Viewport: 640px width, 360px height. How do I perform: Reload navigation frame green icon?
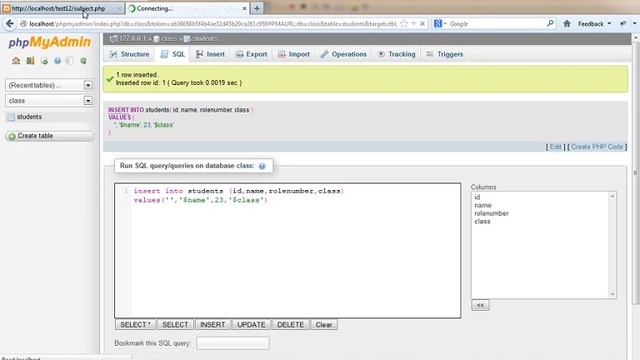point(83,61)
